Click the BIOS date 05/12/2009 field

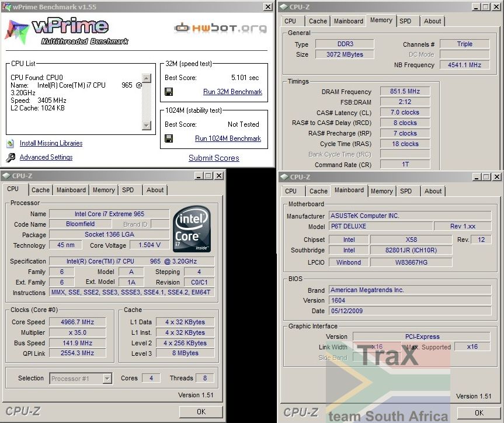point(410,311)
